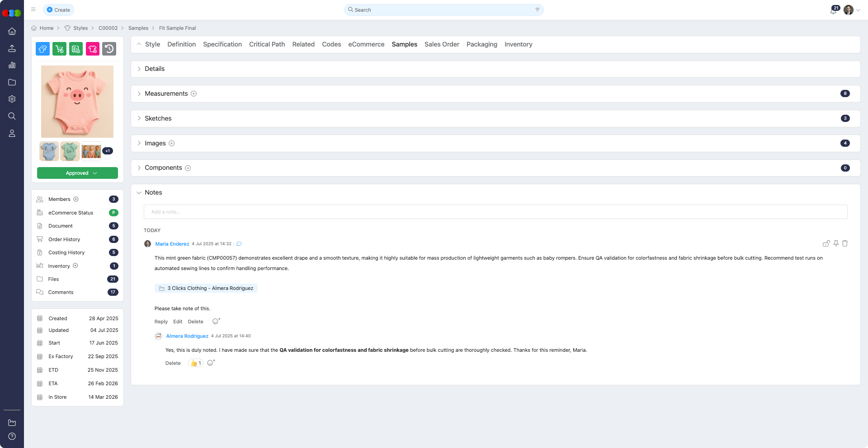Viewport: 868px width, 448px height.
Task: Click the blue styles shirt icon button
Action: point(43,49)
